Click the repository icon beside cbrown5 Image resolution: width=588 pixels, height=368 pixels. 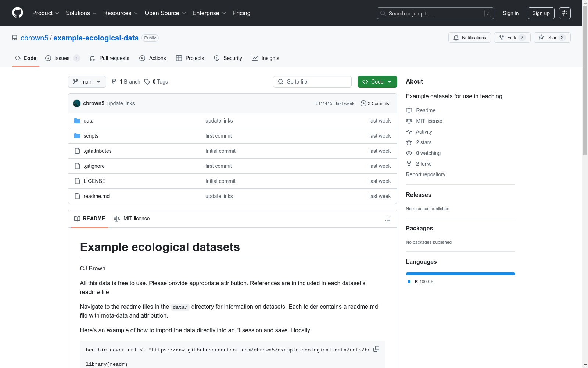(15, 38)
